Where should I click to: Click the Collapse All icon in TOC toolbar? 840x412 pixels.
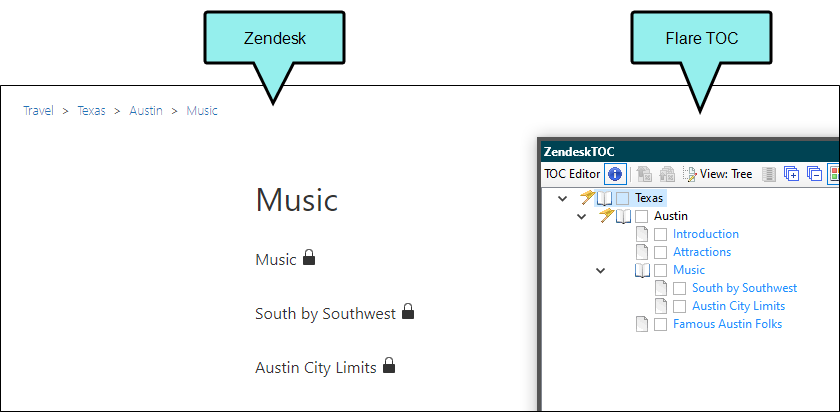coord(814,174)
